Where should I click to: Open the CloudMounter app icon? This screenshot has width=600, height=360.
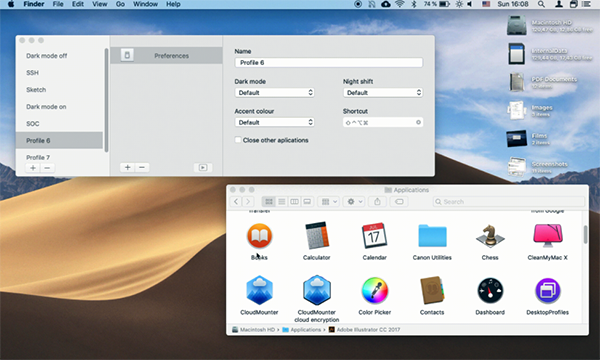259,290
